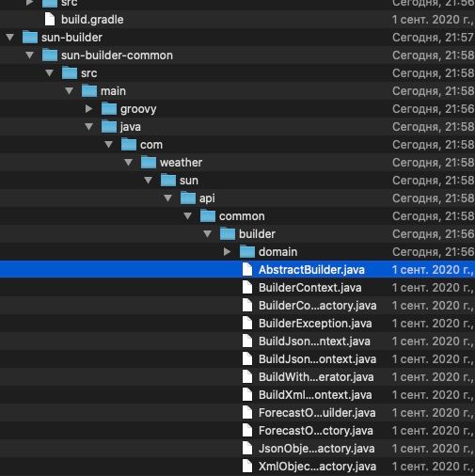Select the api folder name
475x476 pixels.
point(207,198)
